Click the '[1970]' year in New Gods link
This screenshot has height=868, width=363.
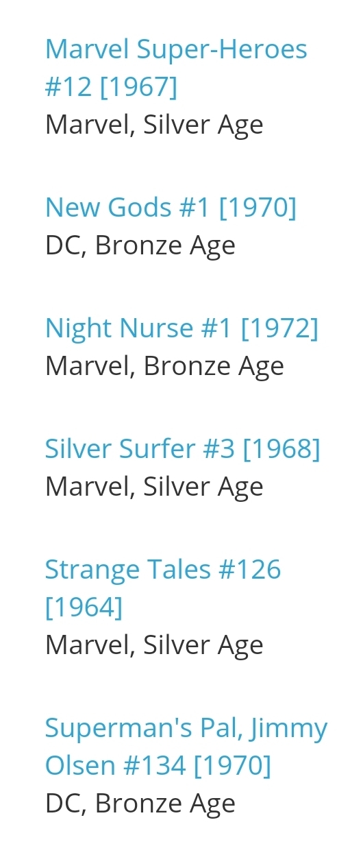[x=258, y=207]
